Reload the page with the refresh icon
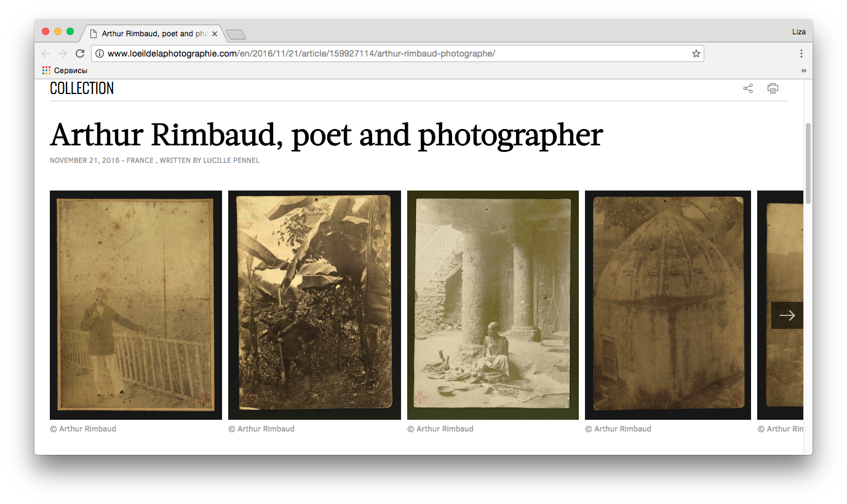This screenshot has width=847, height=504. pos(80,53)
